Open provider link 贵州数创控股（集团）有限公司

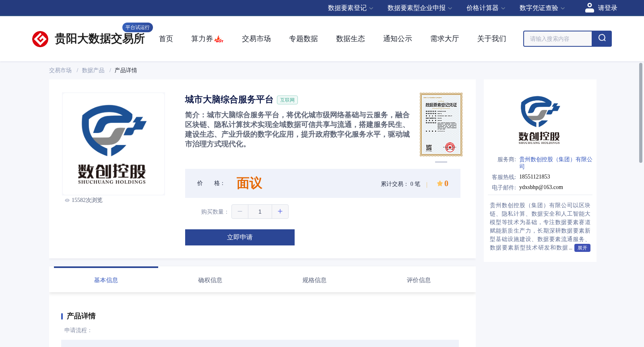click(x=555, y=163)
